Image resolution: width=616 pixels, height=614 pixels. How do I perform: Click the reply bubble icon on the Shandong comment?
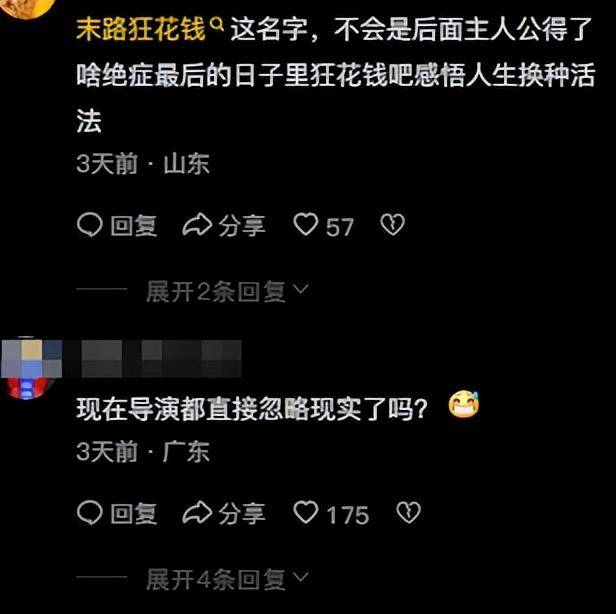(90, 225)
